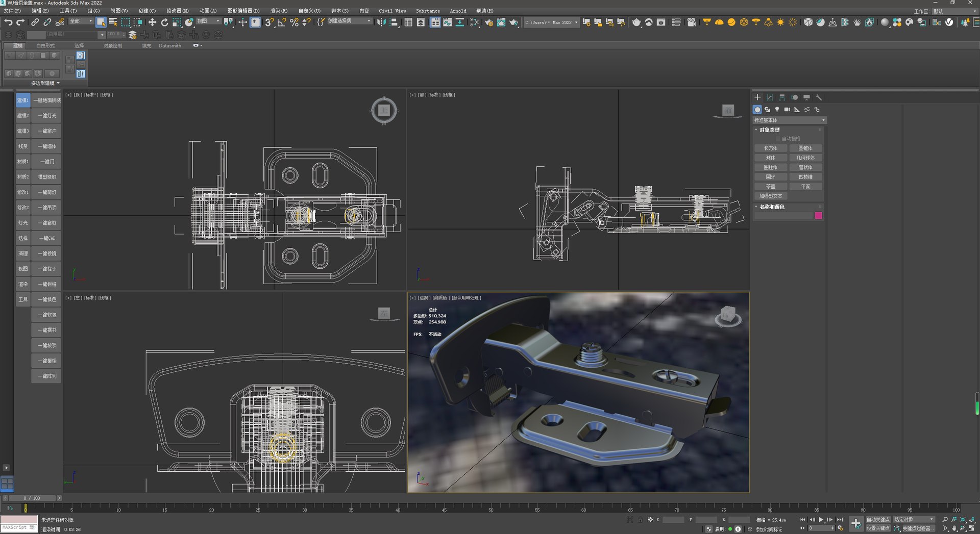Toggle the selection lock icon
This screenshot has width=980, height=534.
click(x=640, y=520)
